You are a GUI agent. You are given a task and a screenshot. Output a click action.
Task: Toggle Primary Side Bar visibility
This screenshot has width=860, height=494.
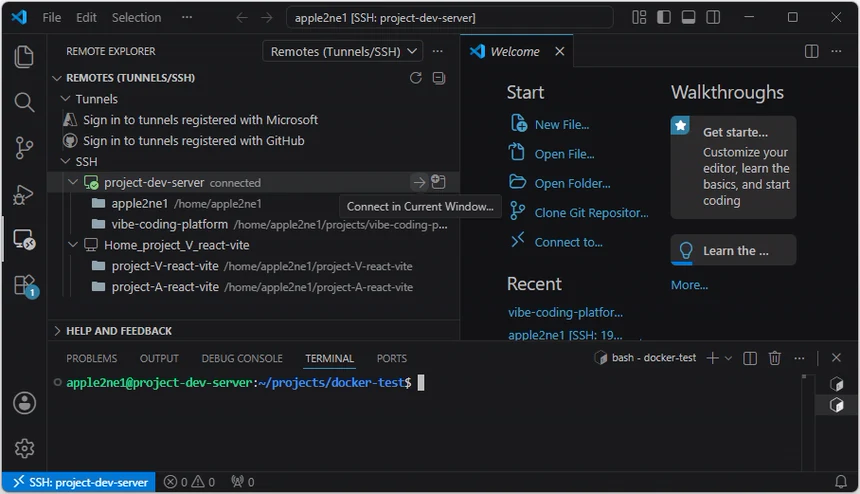tap(664, 18)
